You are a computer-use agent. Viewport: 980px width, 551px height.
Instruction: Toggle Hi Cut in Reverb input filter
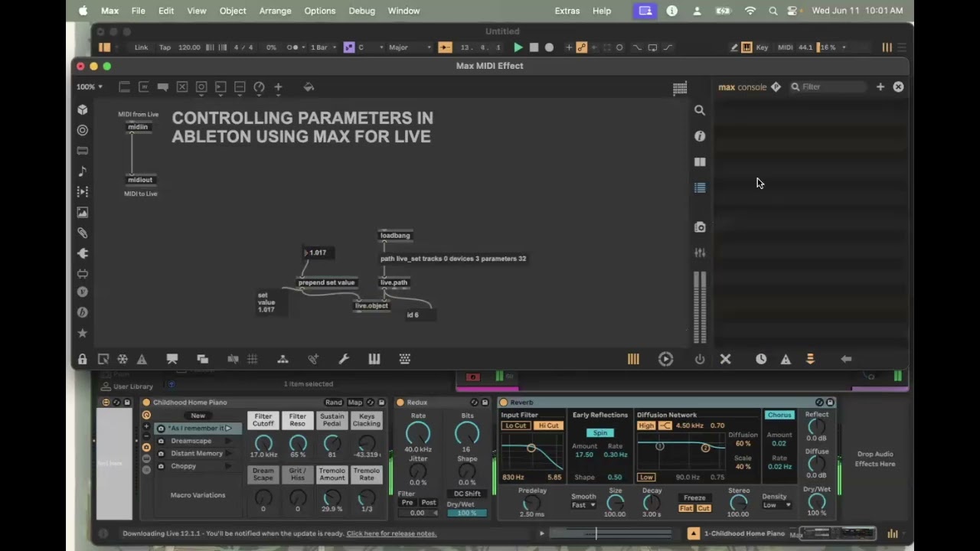[548, 425]
